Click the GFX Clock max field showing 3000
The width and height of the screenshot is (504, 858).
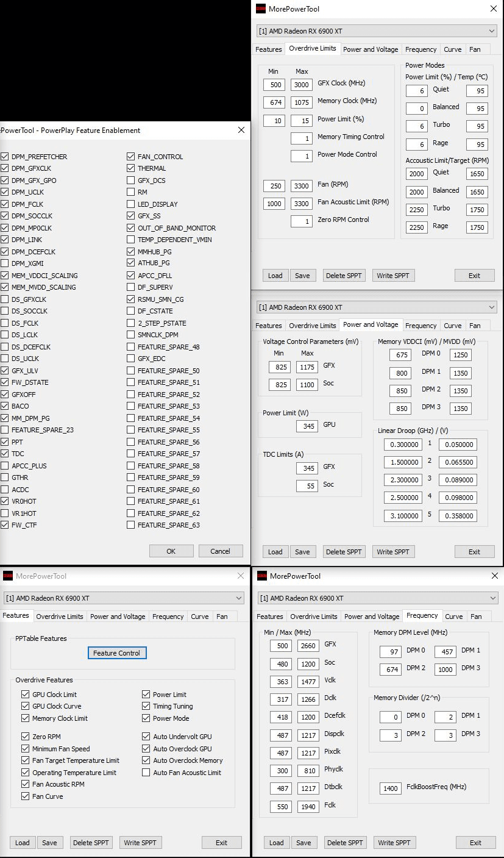[x=302, y=85]
